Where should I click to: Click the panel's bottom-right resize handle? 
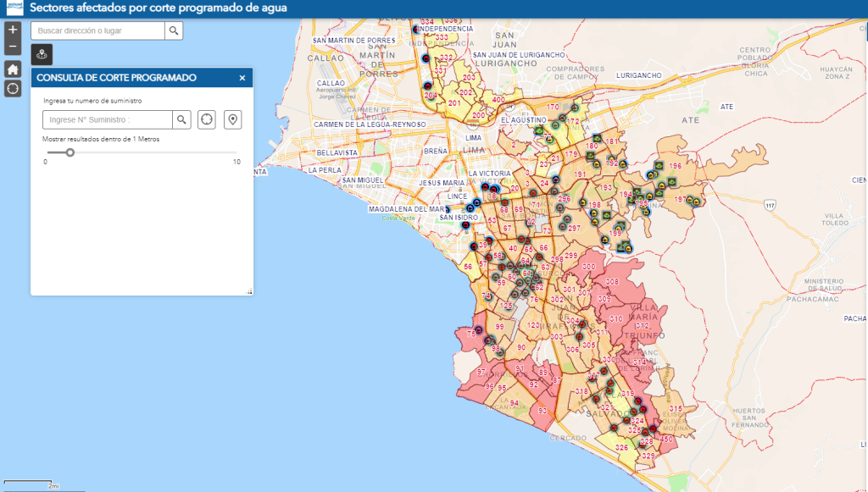[x=249, y=291]
